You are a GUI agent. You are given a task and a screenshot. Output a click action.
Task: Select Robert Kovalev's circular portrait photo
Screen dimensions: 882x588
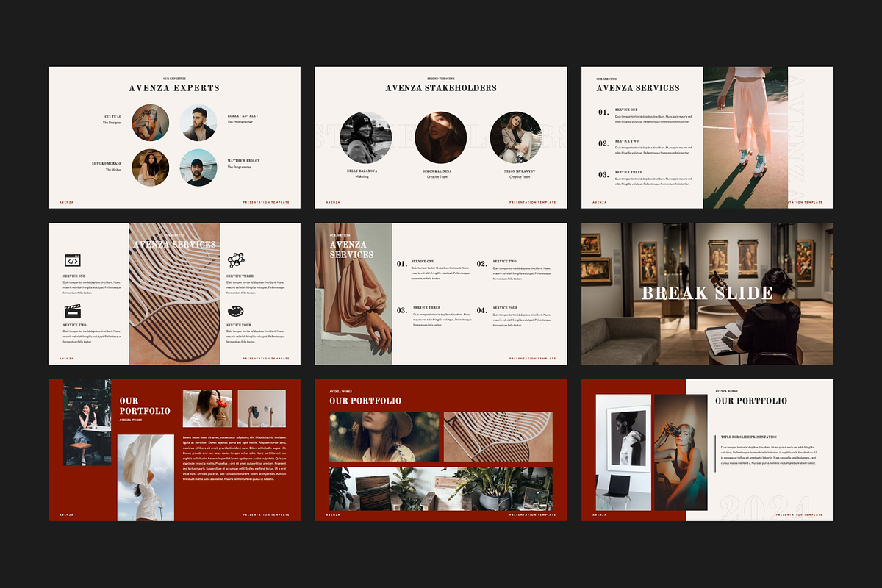tap(198, 123)
